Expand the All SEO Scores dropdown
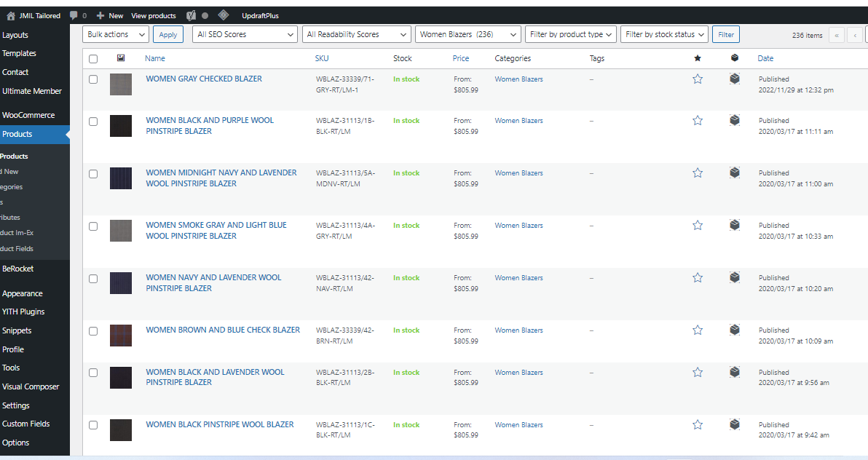The image size is (868, 460). click(x=246, y=34)
